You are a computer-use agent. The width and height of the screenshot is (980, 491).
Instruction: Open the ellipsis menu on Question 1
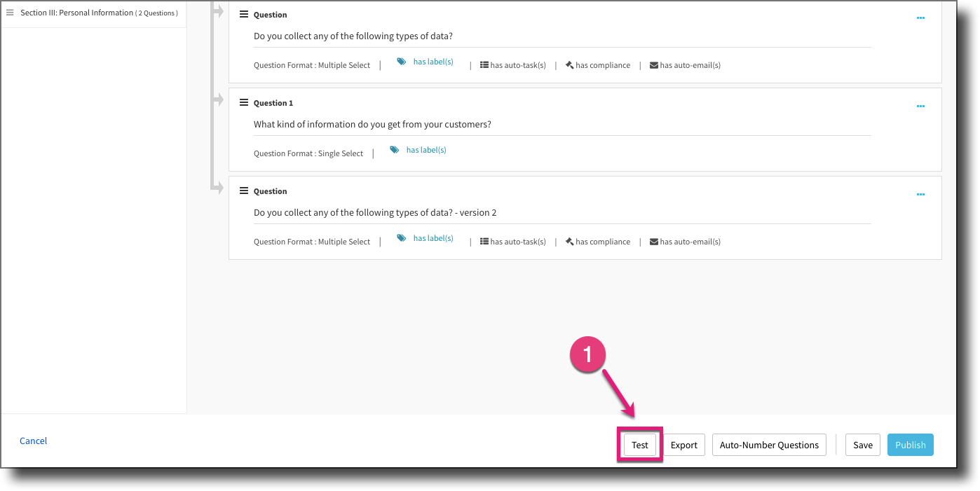[x=920, y=106]
